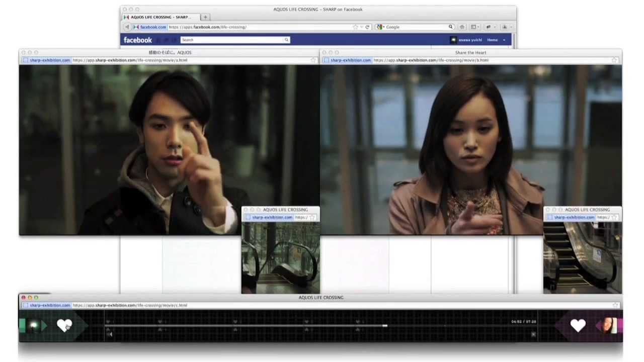This screenshot has height=362, width=644.
Task: Select the AQUOS LIFE CROSSING - SHARP tab
Action: (x=160, y=17)
